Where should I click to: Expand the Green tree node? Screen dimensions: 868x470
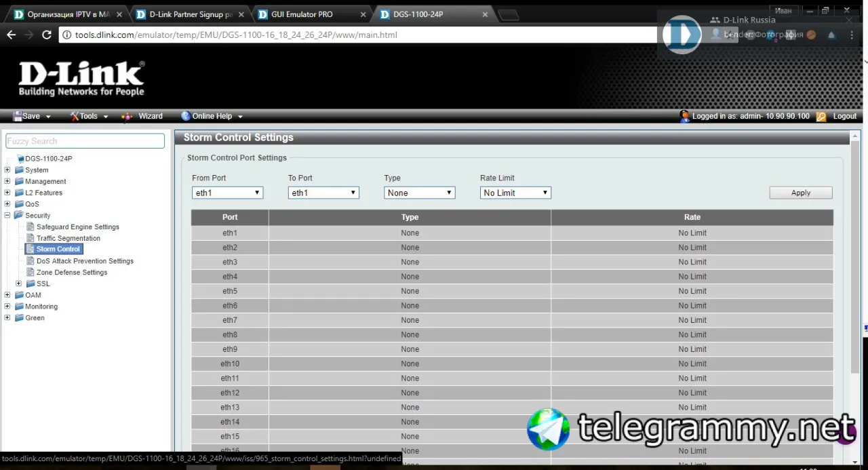point(7,317)
